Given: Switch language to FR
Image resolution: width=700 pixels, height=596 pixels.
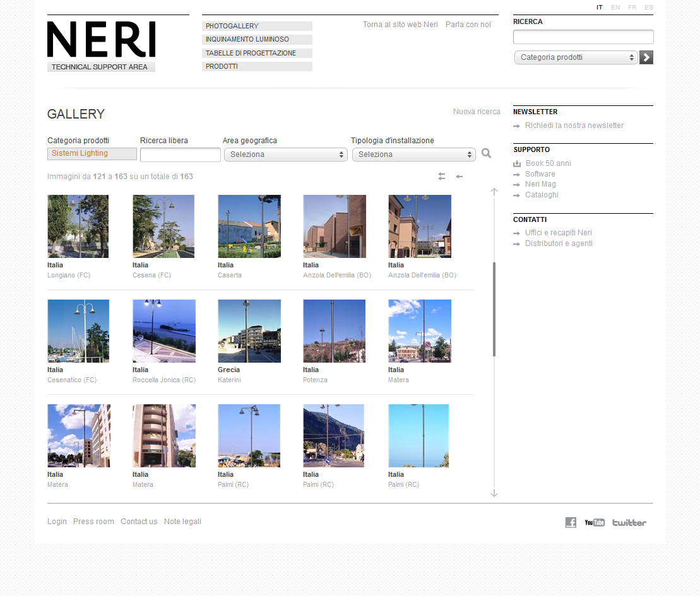Looking at the screenshot, I should (632, 7).
